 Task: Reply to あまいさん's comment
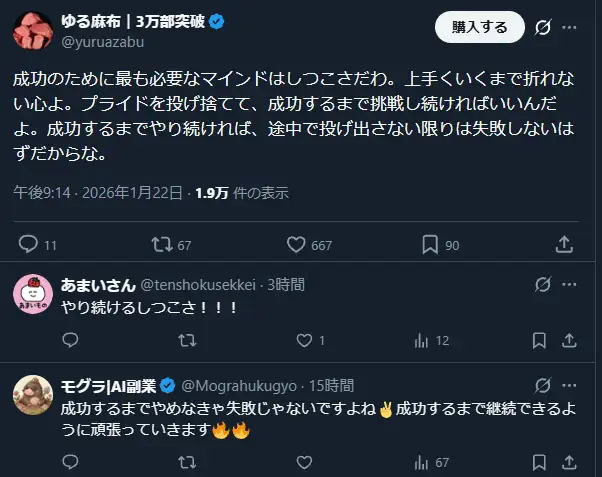point(69,341)
